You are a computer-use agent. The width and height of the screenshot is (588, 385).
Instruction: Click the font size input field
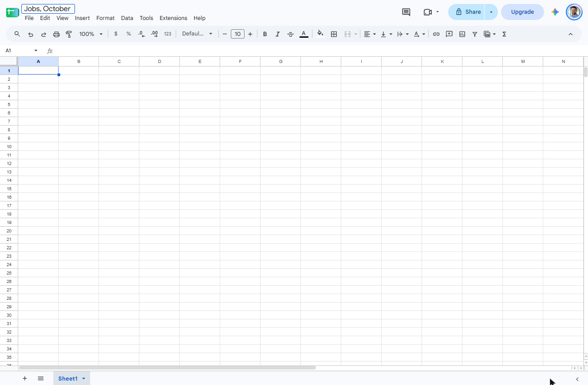point(237,34)
